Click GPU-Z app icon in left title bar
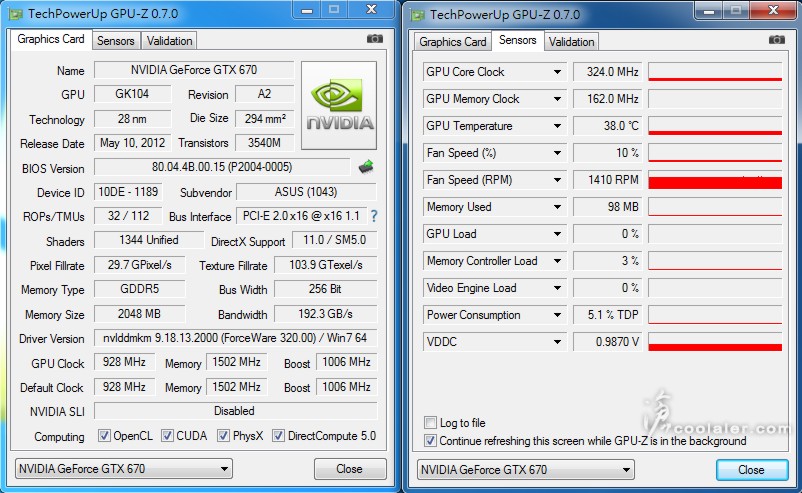The height and width of the screenshot is (493, 802). pyautogui.click(x=15, y=14)
